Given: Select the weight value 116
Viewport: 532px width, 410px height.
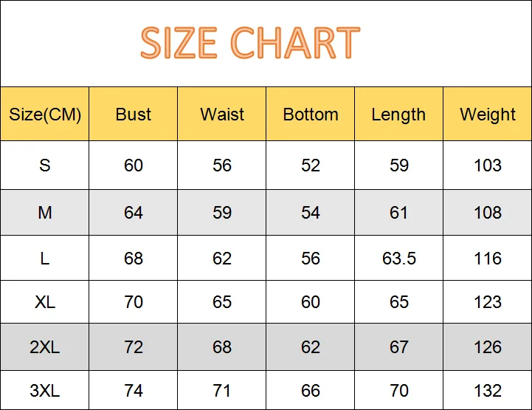Looking at the screenshot, I should click(x=488, y=259).
